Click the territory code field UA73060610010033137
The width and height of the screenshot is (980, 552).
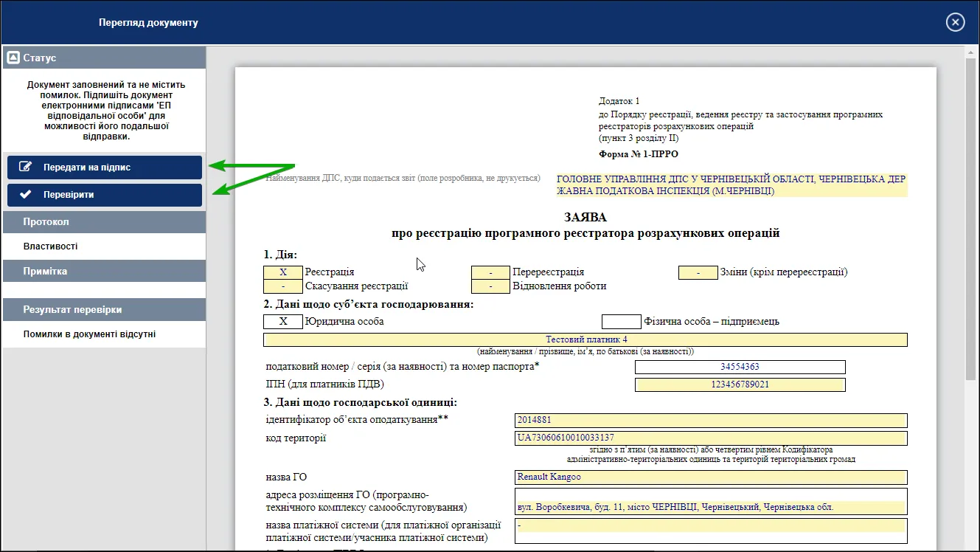point(711,438)
